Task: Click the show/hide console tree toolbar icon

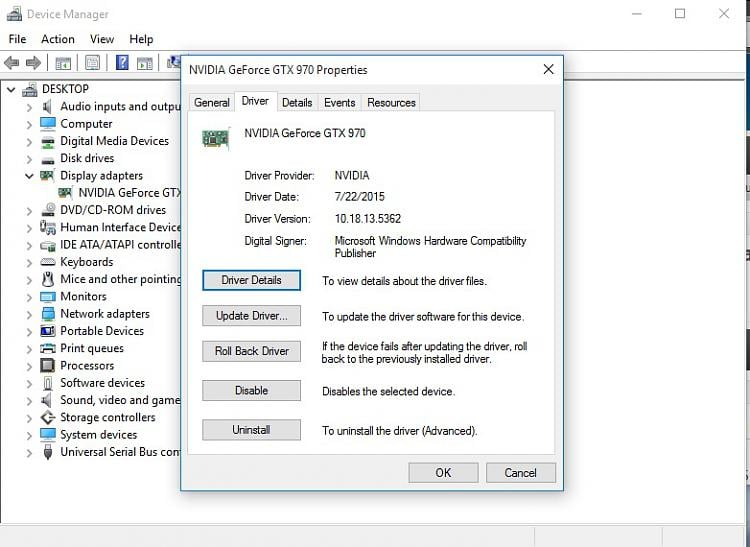Action: (x=63, y=63)
